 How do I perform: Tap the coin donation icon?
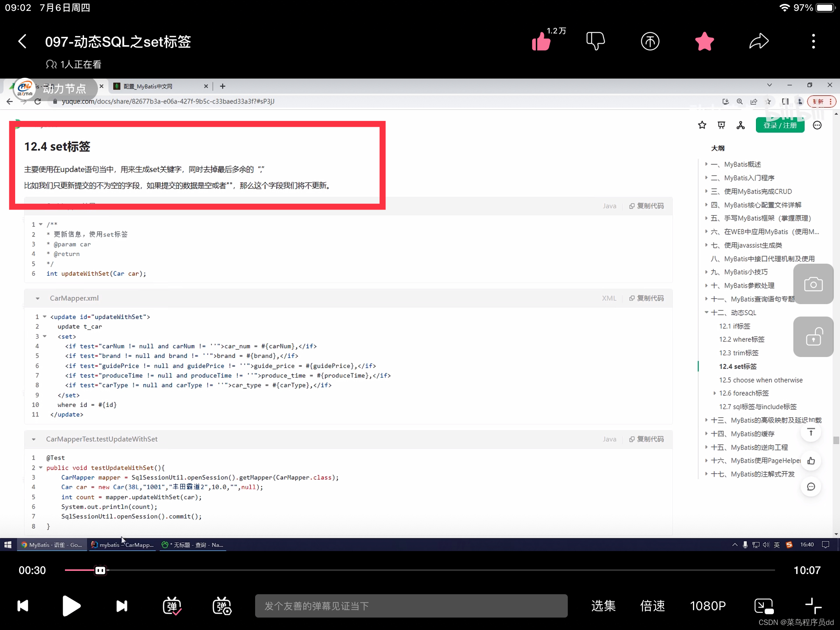tap(650, 41)
